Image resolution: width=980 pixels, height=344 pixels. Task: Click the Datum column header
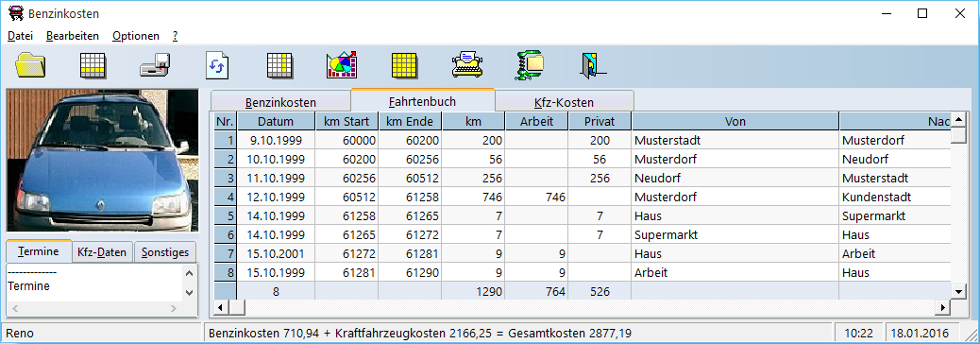click(276, 121)
